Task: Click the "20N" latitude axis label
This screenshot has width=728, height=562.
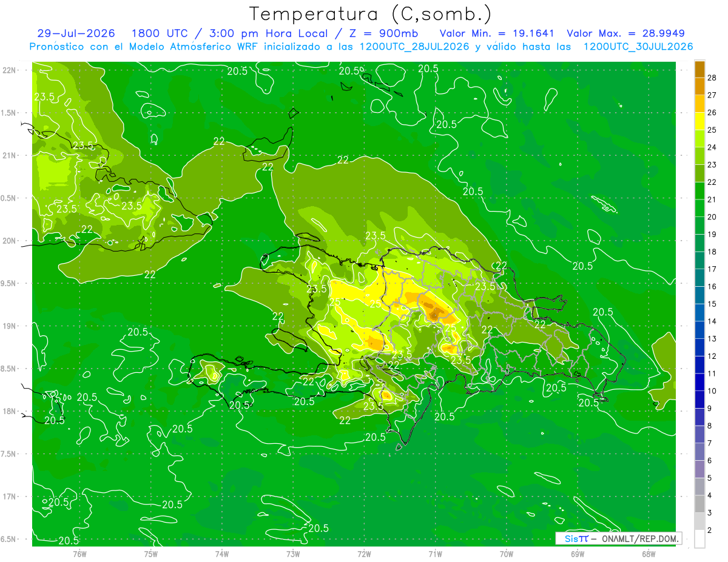Action: (10, 241)
